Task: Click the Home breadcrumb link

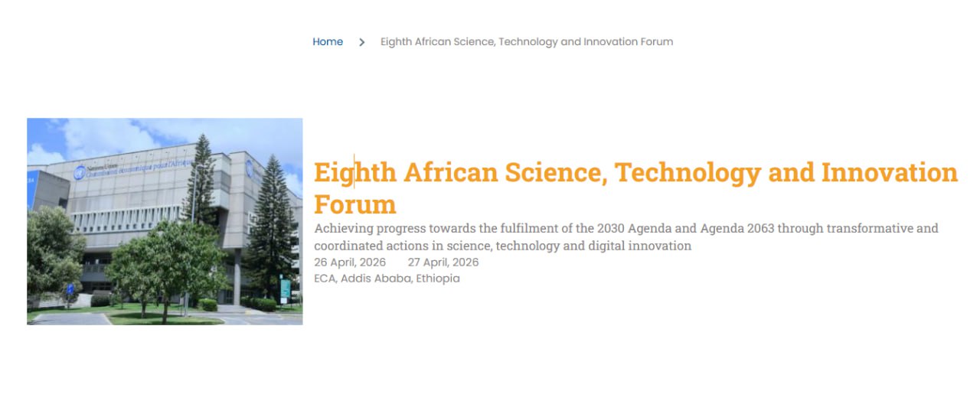Action: tap(327, 41)
